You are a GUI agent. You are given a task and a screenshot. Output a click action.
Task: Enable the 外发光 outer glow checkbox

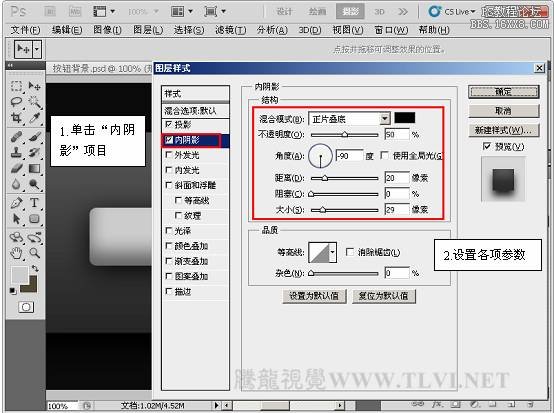pos(169,155)
